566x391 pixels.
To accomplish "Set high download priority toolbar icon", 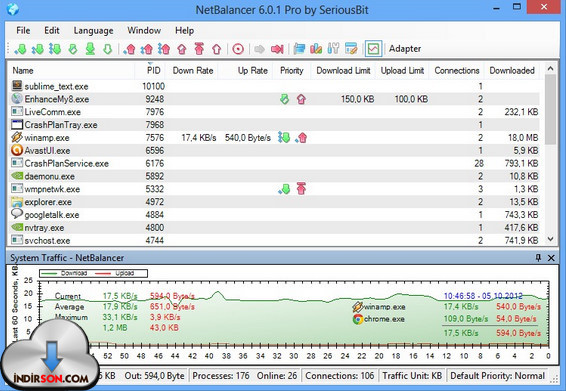I will 55,49.
